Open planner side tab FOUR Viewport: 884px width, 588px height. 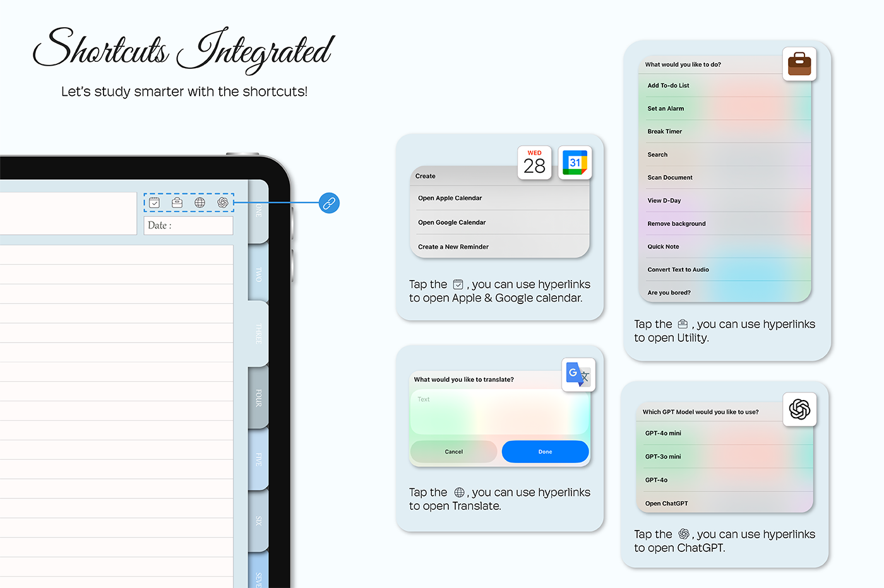tap(258, 397)
